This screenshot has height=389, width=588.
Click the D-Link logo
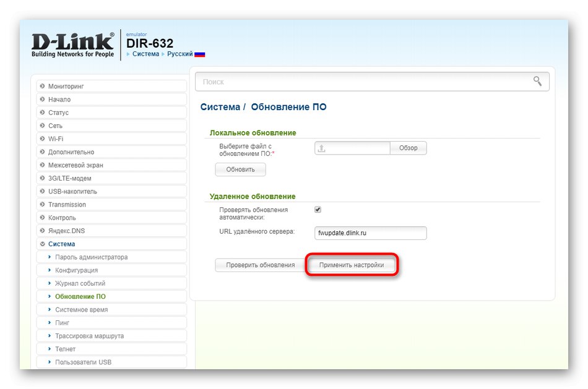[73, 45]
